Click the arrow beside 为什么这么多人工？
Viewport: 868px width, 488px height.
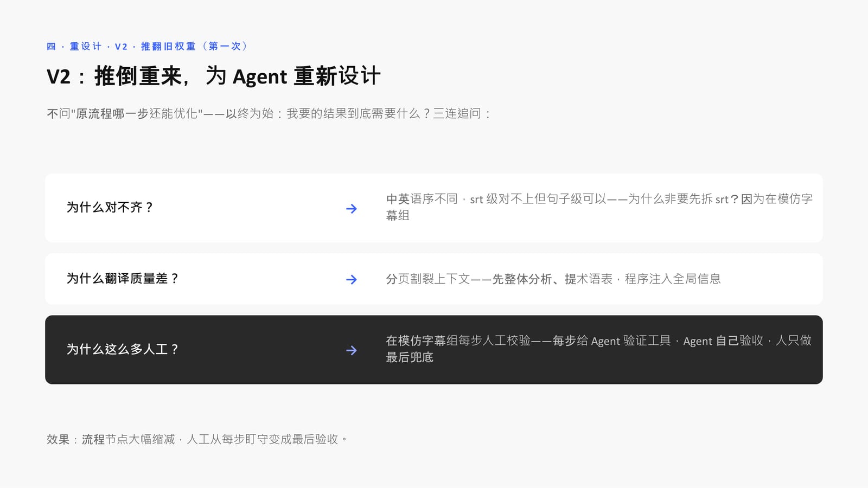[x=352, y=350]
